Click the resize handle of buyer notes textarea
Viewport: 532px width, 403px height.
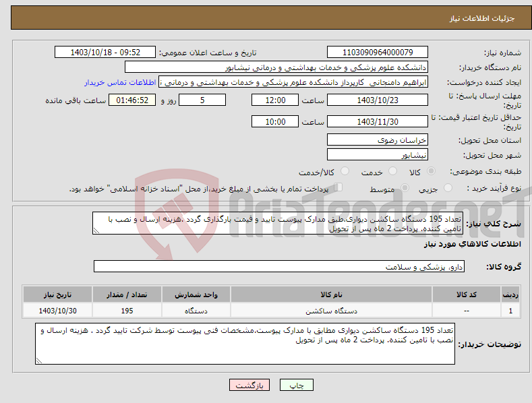39,361
